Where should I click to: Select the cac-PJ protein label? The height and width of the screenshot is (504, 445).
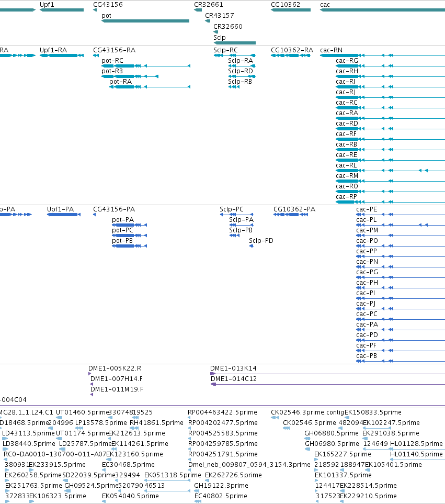366,304
